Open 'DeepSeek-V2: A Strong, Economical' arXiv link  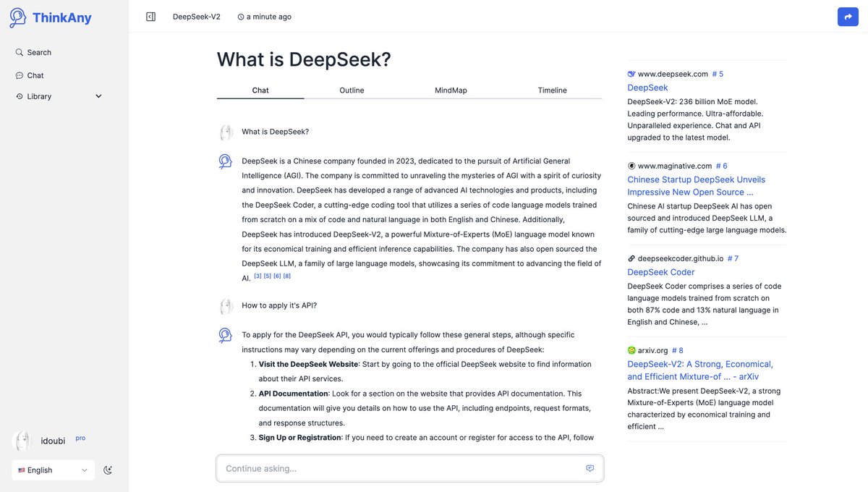700,370
